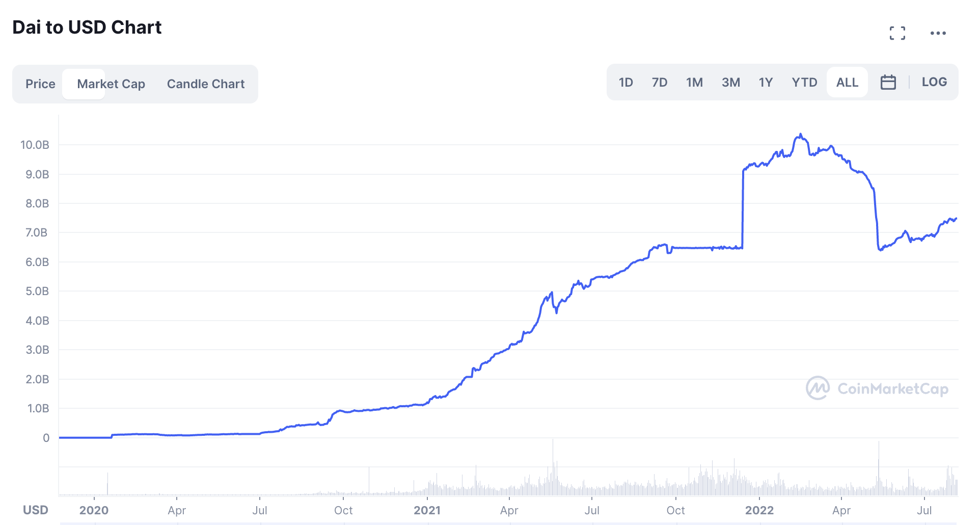Open the Candle Chart tab

click(206, 84)
